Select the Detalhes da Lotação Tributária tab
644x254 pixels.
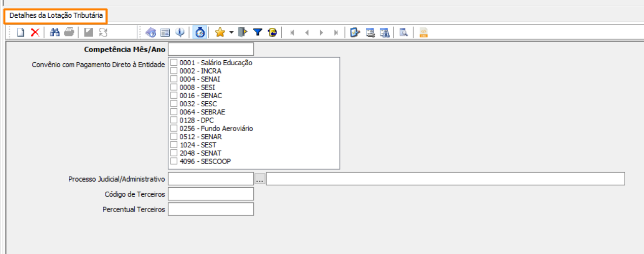coord(56,16)
